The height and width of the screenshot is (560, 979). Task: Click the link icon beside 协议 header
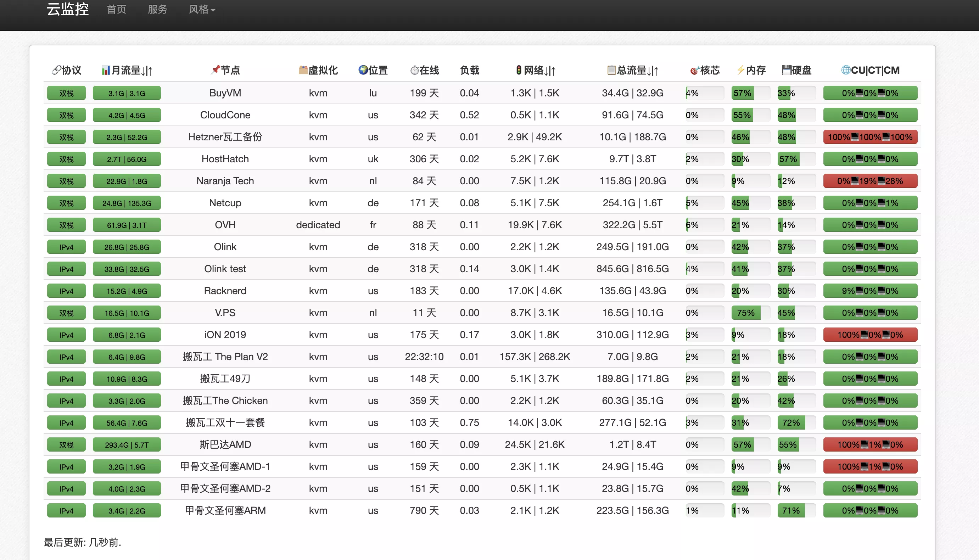[x=56, y=70]
